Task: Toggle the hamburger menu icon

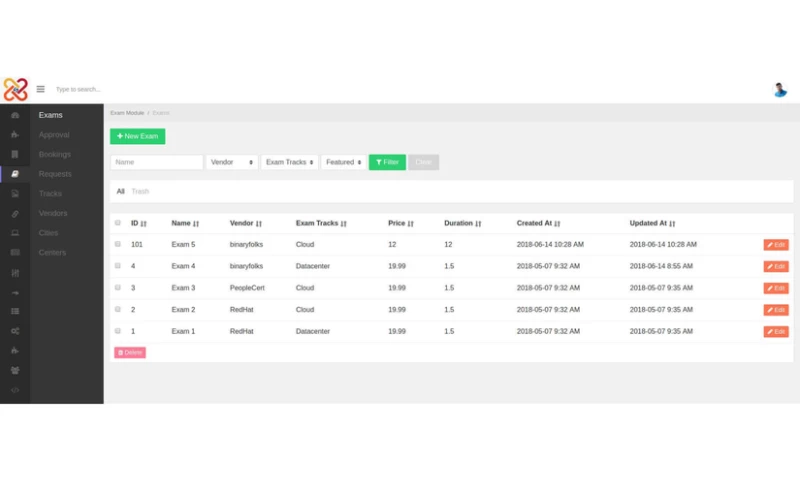Action: [40, 89]
